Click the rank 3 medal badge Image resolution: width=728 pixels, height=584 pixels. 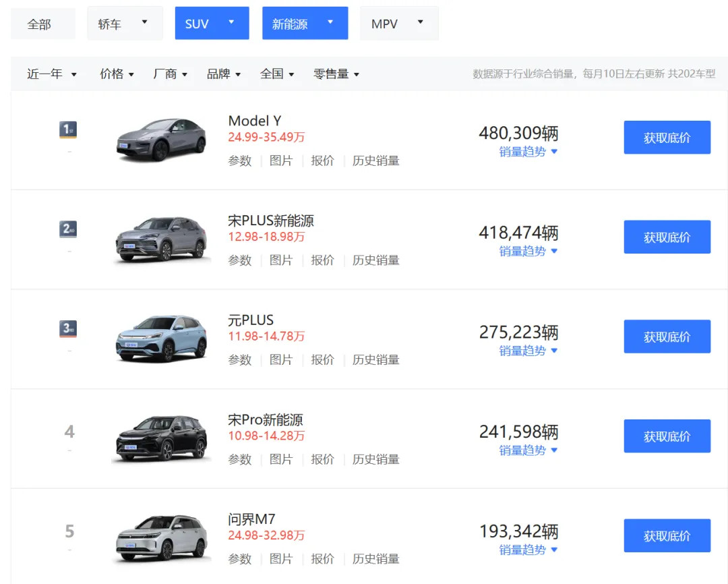[68, 329]
